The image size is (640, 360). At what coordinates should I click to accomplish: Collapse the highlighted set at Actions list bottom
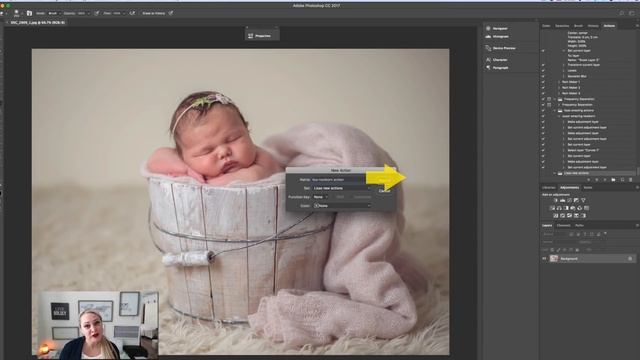point(555,173)
